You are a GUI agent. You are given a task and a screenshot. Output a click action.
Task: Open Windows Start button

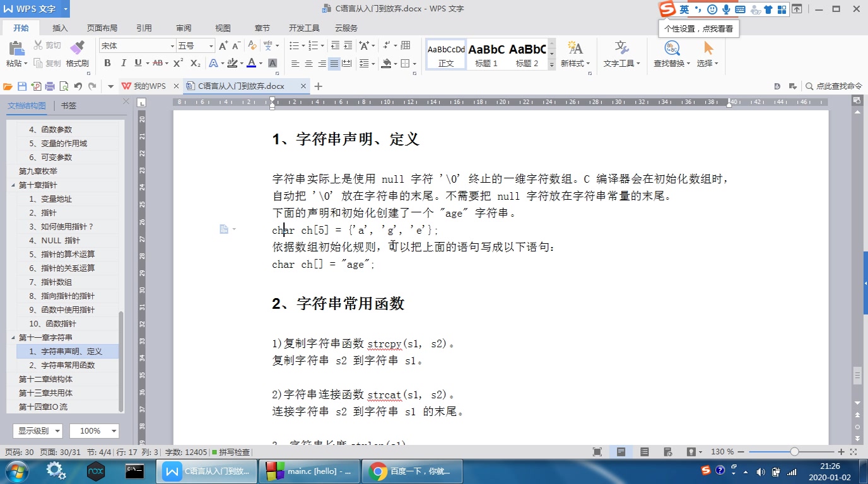point(16,471)
